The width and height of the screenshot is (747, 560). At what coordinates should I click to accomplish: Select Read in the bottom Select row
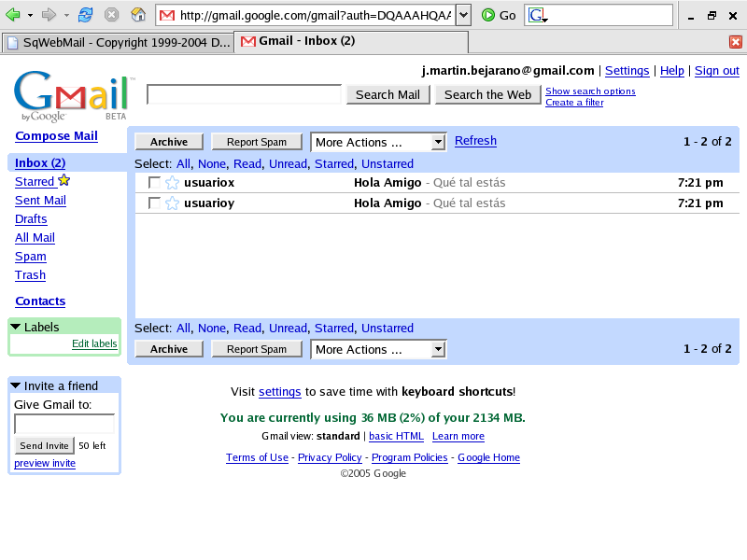pos(247,329)
